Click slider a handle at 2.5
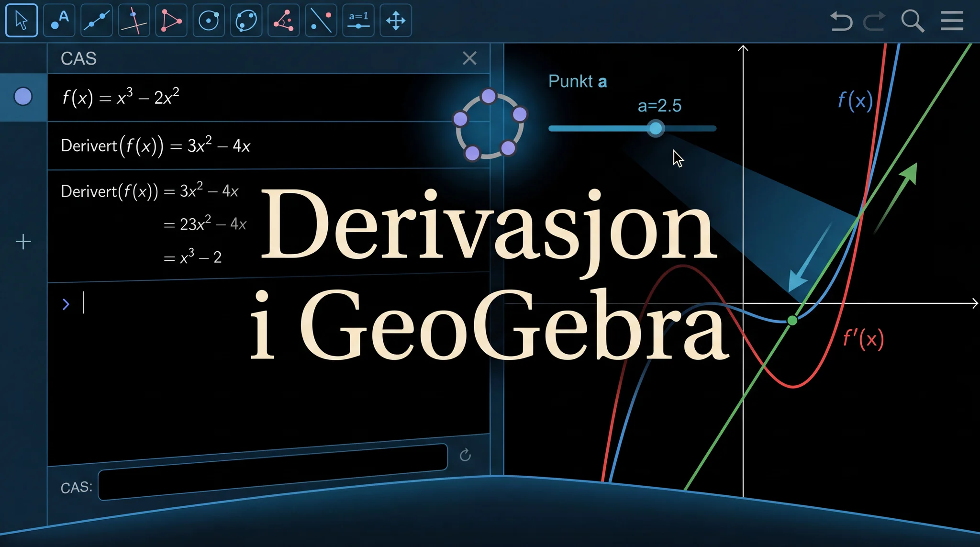The image size is (980, 547). click(656, 128)
